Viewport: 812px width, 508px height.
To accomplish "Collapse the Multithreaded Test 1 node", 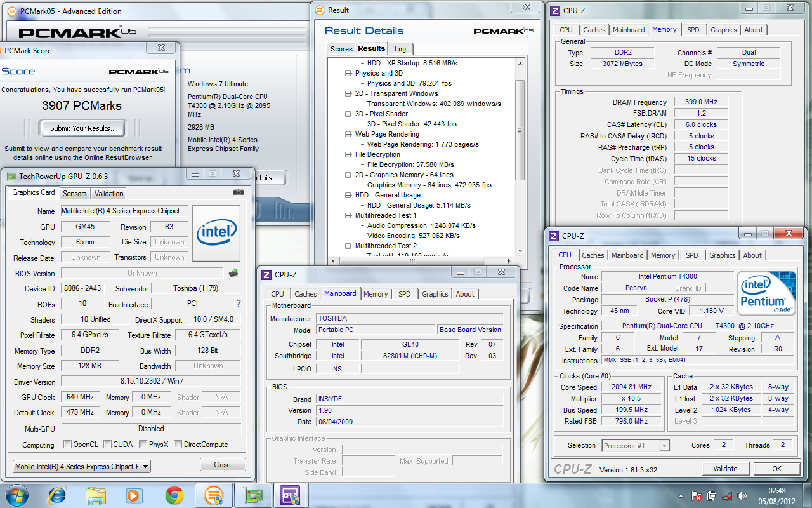I will pyautogui.click(x=348, y=215).
